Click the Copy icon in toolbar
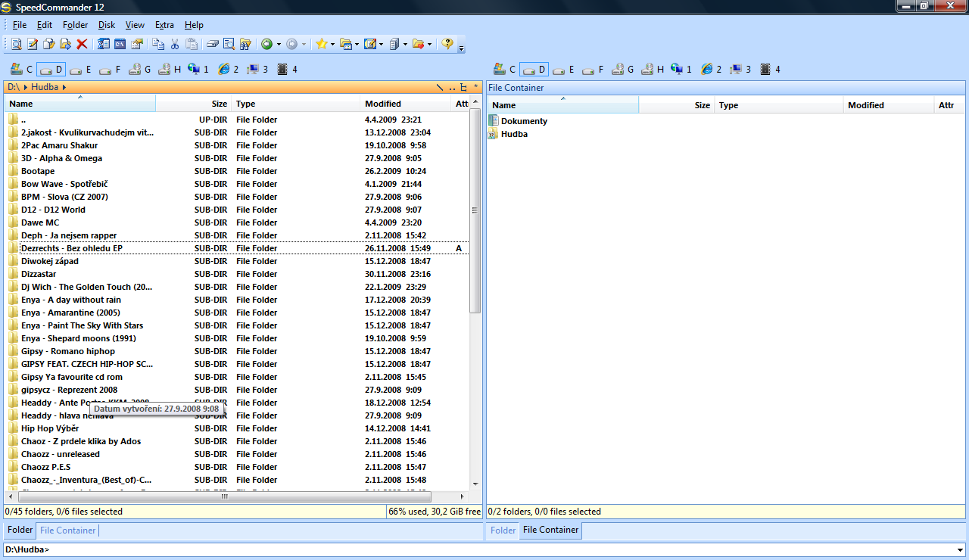The image size is (969, 560). click(x=158, y=45)
